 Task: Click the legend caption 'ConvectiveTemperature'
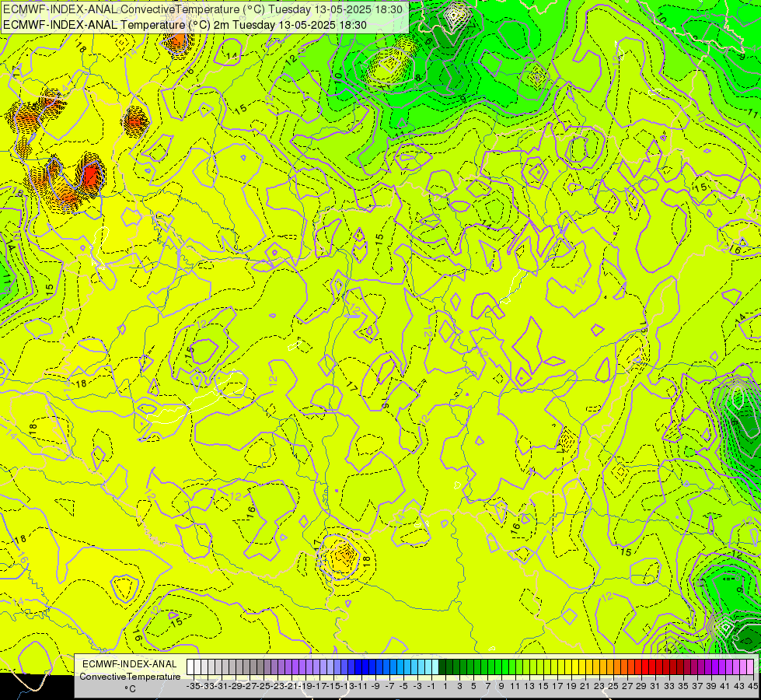pyautogui.click(x=130, y=677)
